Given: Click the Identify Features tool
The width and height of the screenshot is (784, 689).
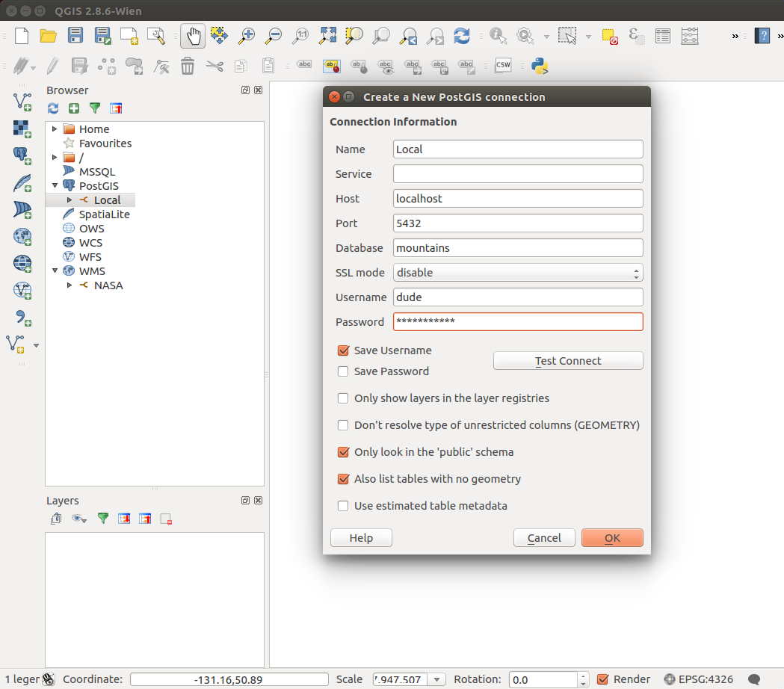Looking at the screenshot, I should click(x=497, y=35).
